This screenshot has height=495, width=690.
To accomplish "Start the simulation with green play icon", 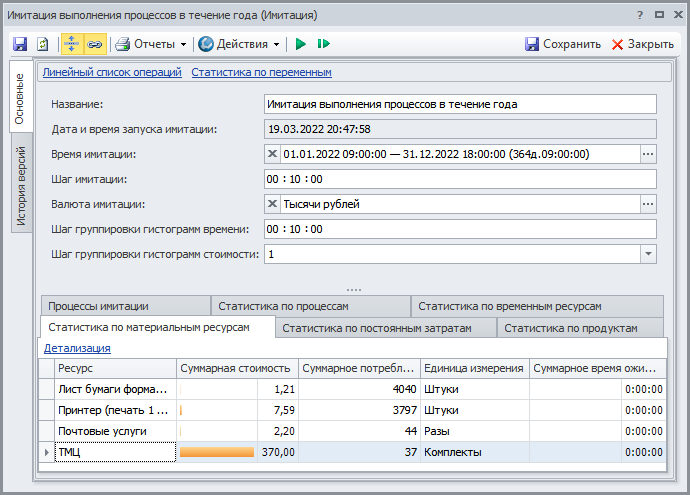I will pos(300,44).
